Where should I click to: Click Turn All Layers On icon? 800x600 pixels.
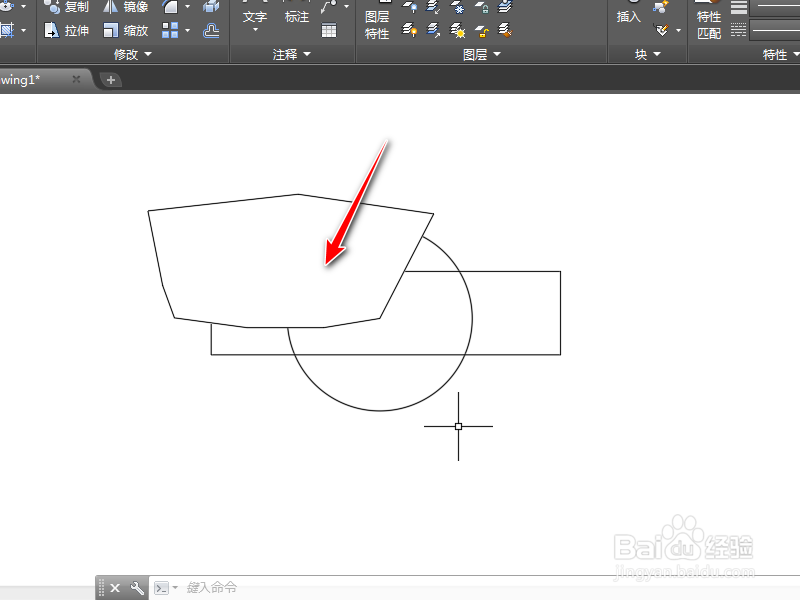410,31
